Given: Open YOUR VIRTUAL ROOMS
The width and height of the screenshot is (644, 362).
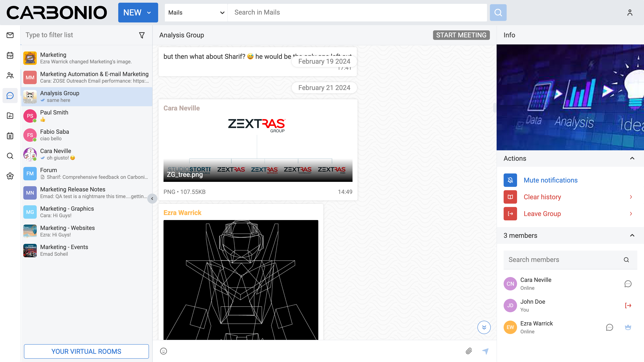Looking at the screenshot, I should point(86,351).
